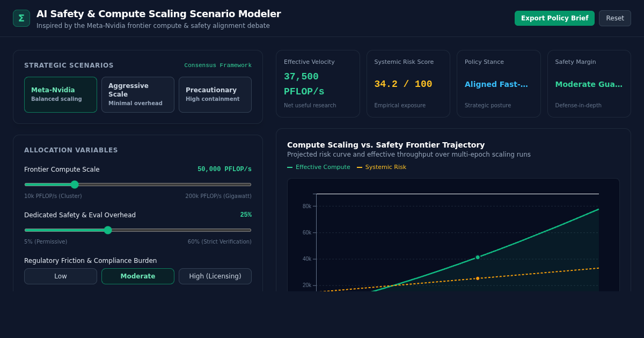The height and width of the screenshot is (338, 644).
Task: Click the sigma logo icon
Action: [x=21, y=18]
